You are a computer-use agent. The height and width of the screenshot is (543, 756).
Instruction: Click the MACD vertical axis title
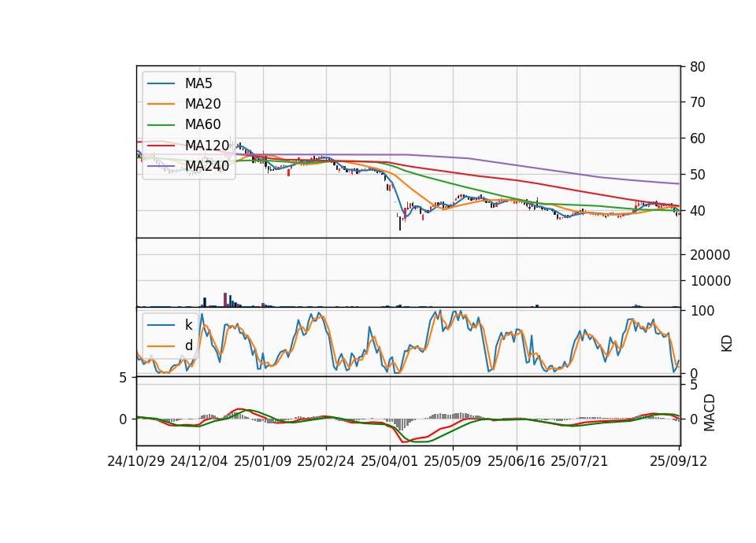click(710, 413)
